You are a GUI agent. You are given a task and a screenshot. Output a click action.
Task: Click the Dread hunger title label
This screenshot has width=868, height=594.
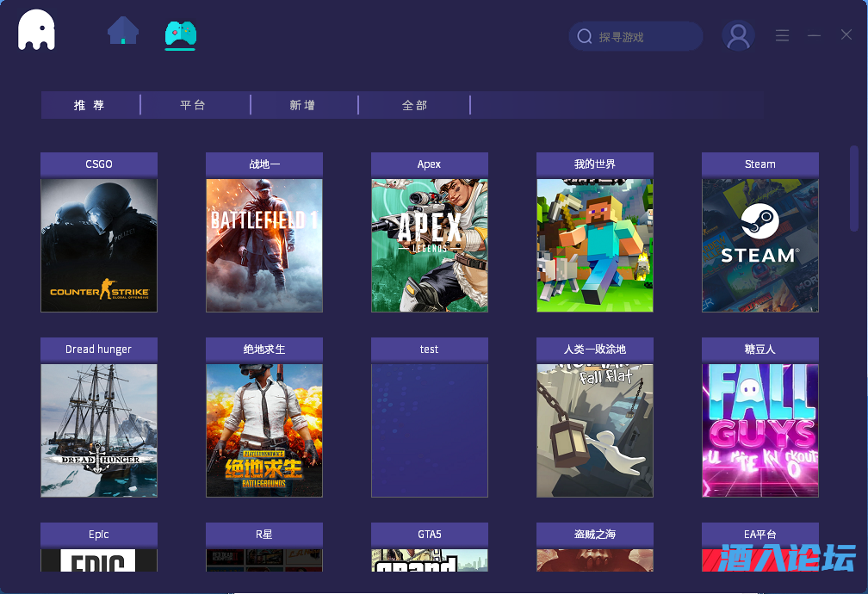coord(99,350)
